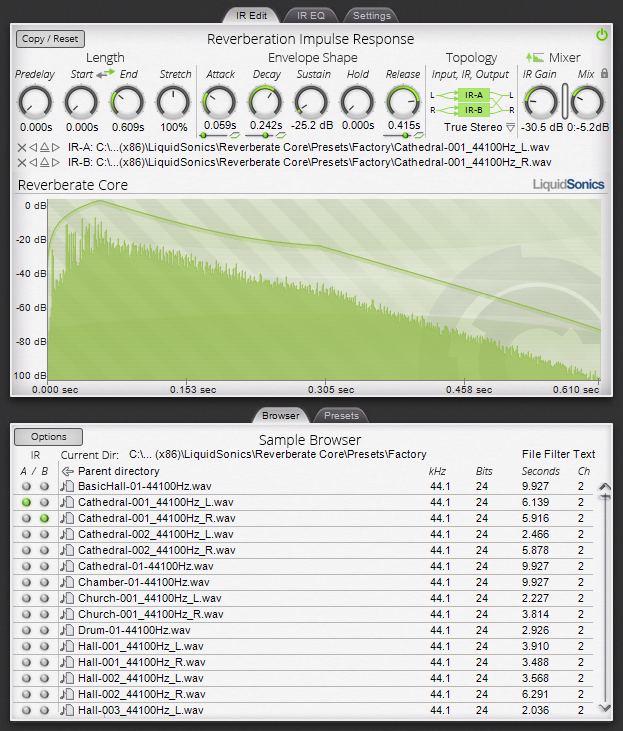Click audio file icon for Chamber-01-44100Hz.wav
623x731 pixels.
tap(67, 582)
